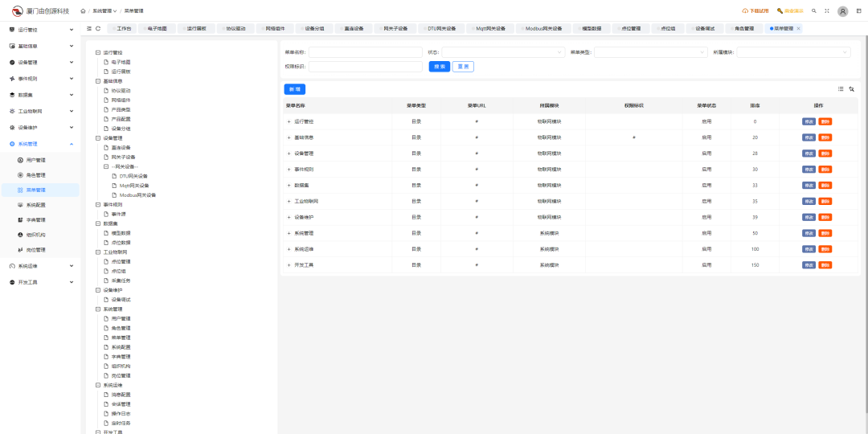Viewport: 868px width, 434px height.
Task: Click the user avatar icon
Action: [x=842, y=11]
